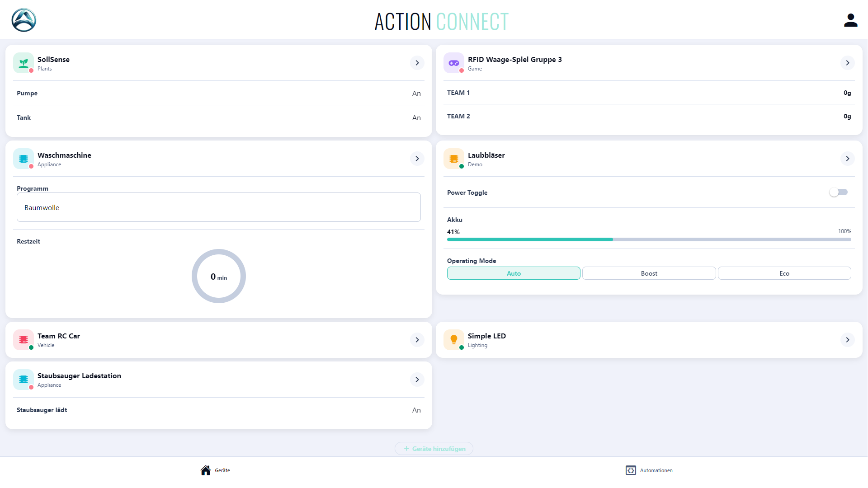The height and width of the screenshot is (488, 868).
Task: Click the Laubbläser chip icon
Action: [x=454, y=159]
